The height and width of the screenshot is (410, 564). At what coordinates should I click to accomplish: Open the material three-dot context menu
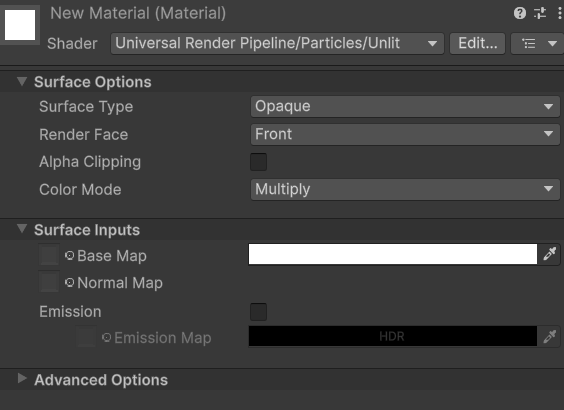559,13
